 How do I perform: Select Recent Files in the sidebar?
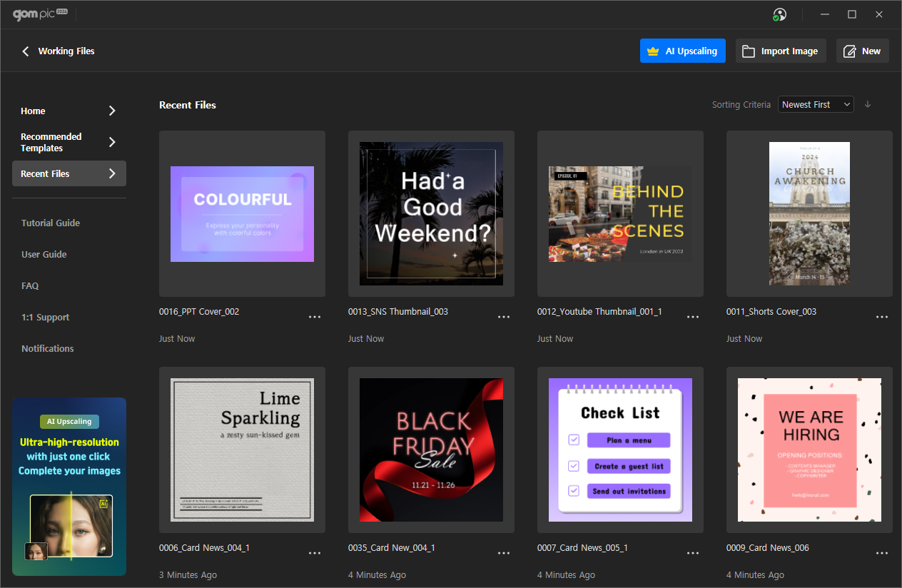(x=69, y=173)
